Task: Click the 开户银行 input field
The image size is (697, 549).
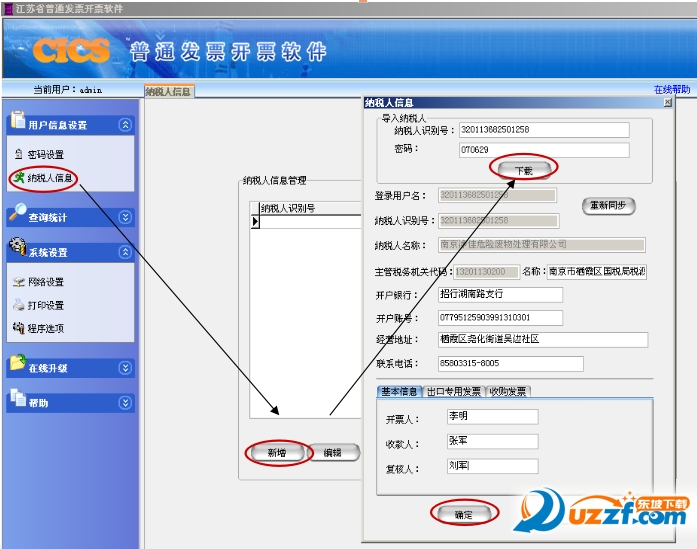Action: (x=500, y=294)
